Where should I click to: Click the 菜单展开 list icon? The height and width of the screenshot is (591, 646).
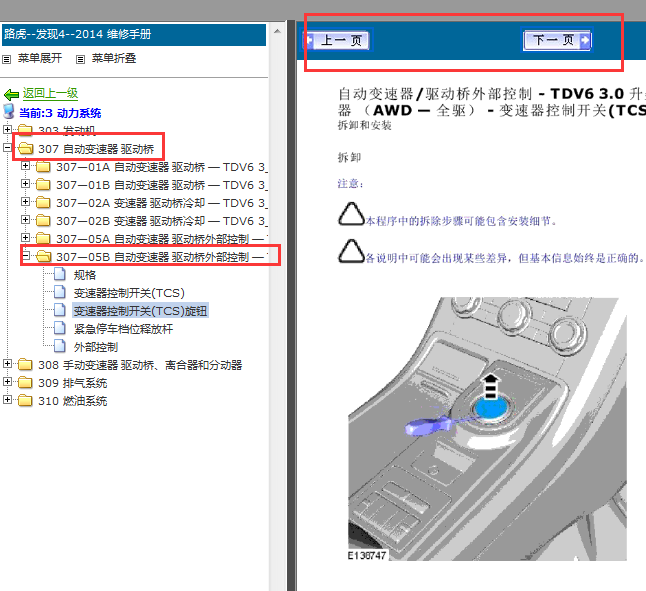7,59
